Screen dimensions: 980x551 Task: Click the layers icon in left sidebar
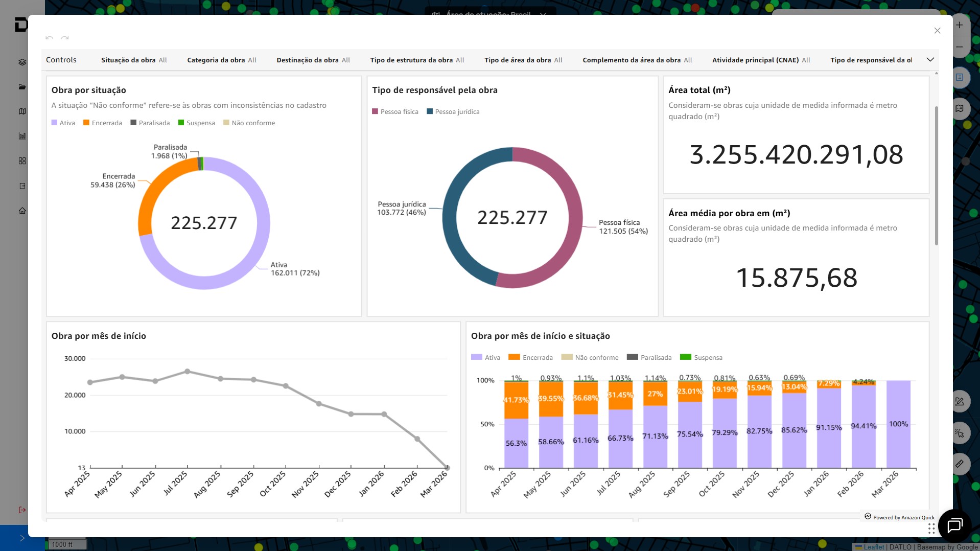[x=22, y=62]
